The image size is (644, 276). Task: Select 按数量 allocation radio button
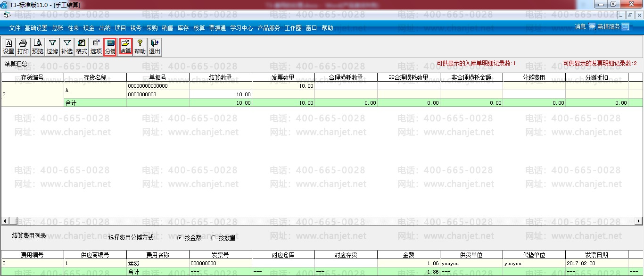pos(213,238)
